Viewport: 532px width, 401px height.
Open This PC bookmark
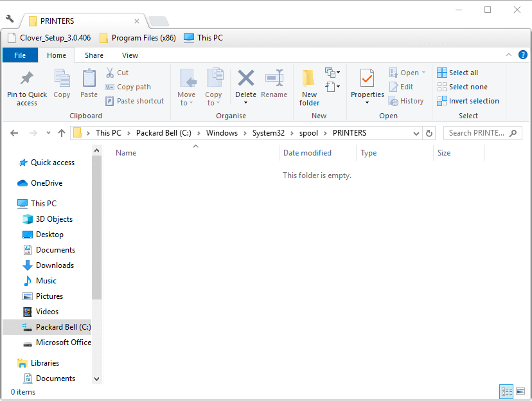(203, 38)
